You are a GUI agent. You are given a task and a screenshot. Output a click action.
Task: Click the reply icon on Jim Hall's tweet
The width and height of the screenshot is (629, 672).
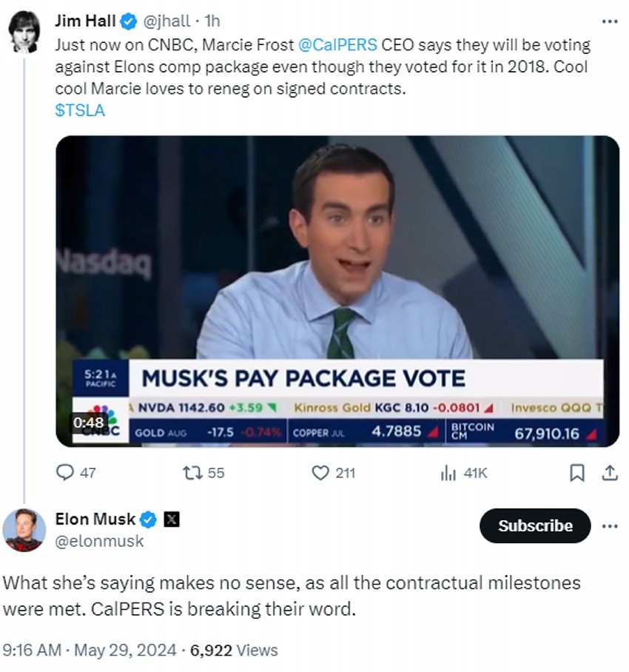[67, 472]
